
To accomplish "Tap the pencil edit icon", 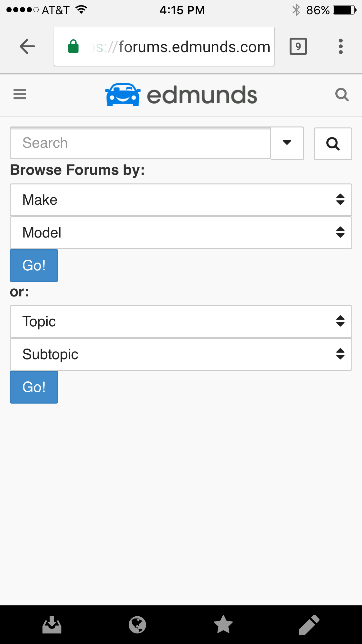I will point(309,625).
